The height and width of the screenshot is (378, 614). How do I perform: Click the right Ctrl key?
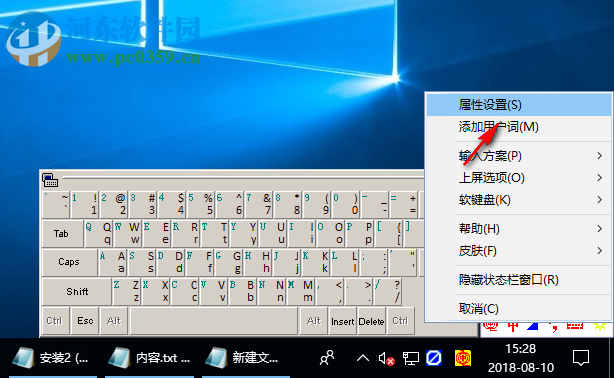point(401,321)
